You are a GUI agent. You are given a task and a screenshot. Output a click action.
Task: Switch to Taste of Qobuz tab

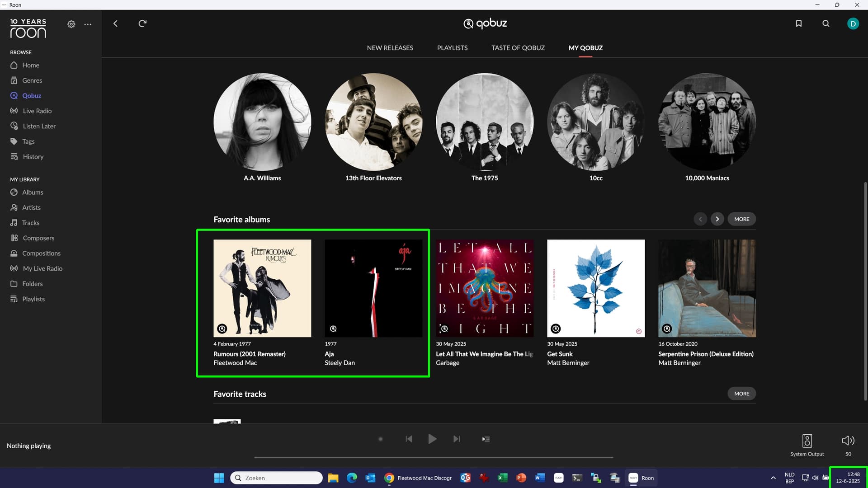click(x=518, y=48)
